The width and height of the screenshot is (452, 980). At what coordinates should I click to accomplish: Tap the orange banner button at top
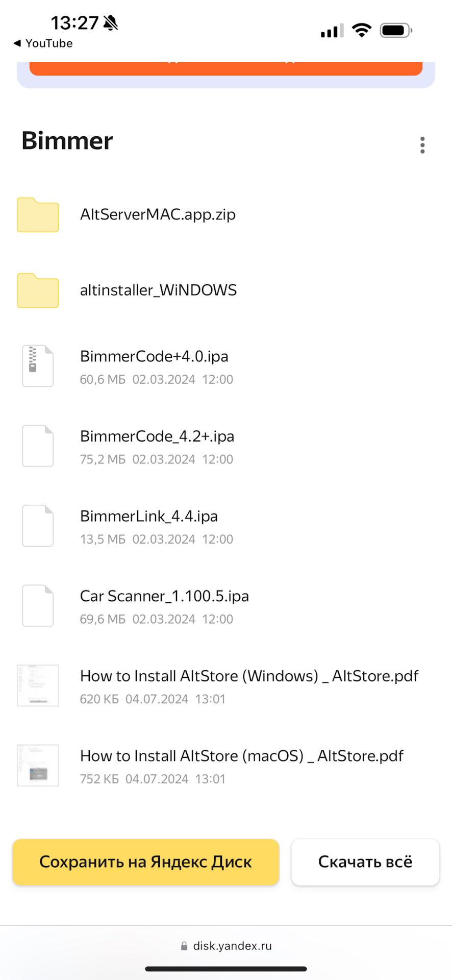click(225, 68)
